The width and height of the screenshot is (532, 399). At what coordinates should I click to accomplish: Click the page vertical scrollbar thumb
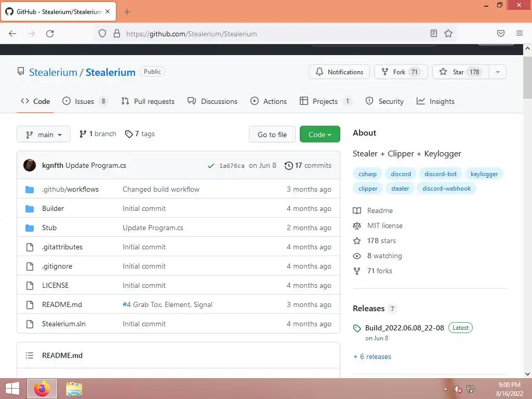pyautogui.click(x=527, y=77)
